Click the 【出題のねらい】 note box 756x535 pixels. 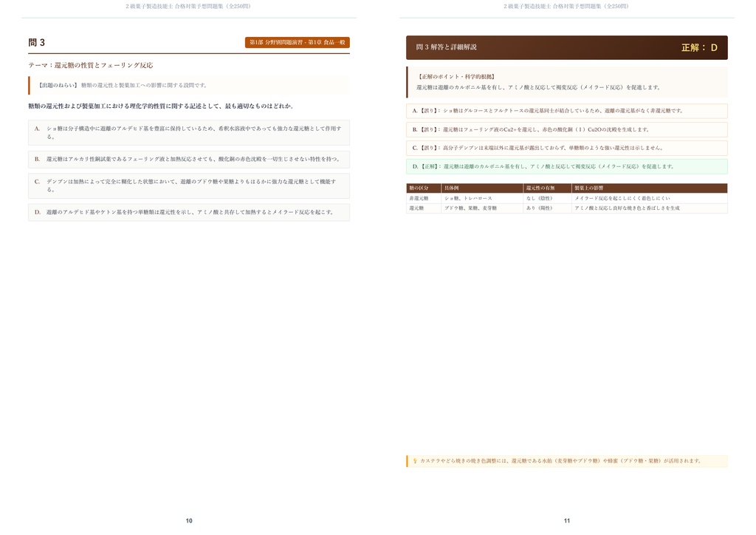coord(189,86)
